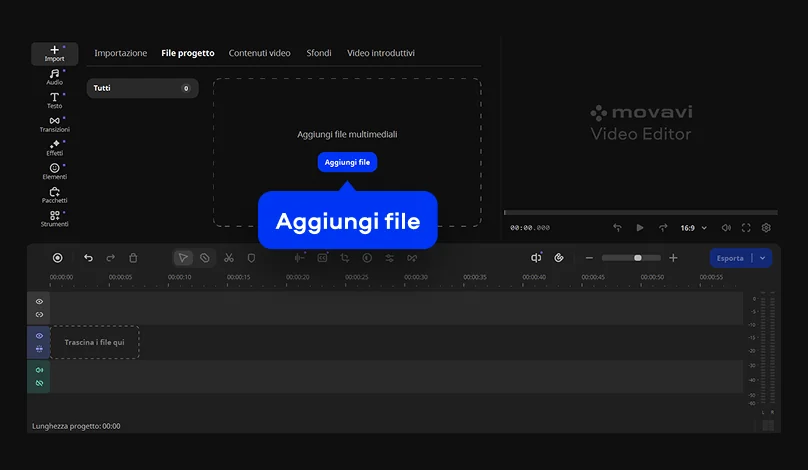Toggle the eye icon on the main video track

[x=39, y=336]
